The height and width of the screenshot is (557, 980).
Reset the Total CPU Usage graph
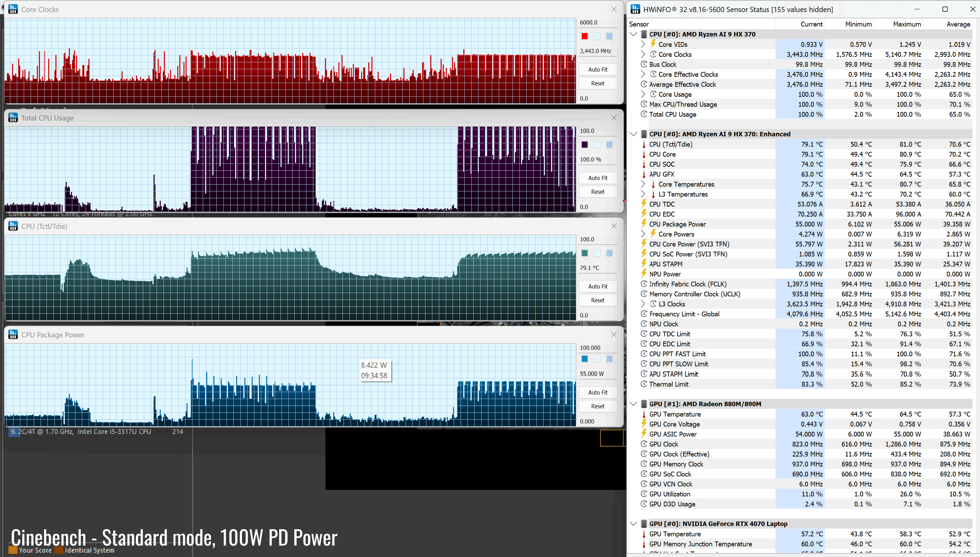pos(598,192)
